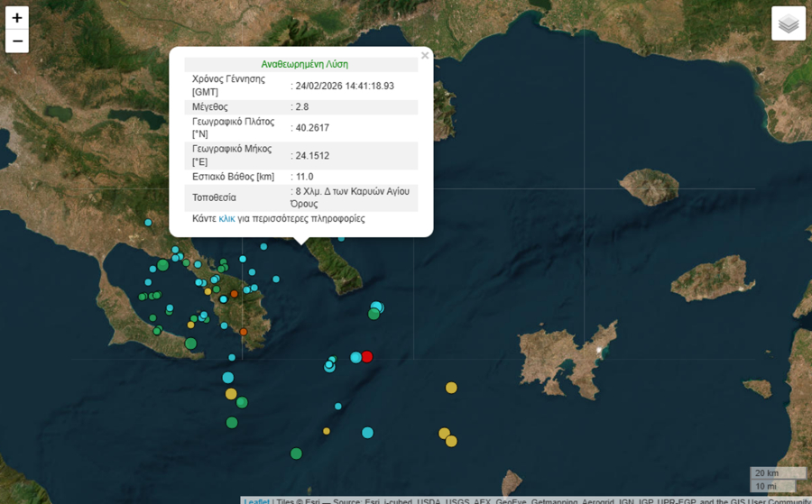812x504 pixels.
Task: Click the magnitude value 2.8 in popup
Action: click(x=302, y=107)
